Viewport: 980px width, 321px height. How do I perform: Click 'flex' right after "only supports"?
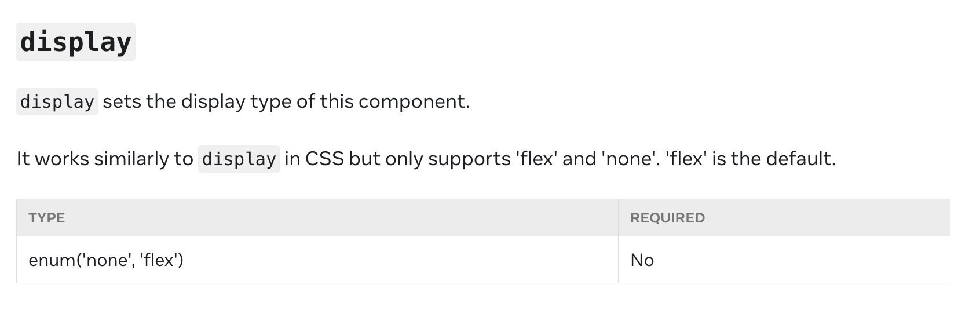[x=536, y=159]
